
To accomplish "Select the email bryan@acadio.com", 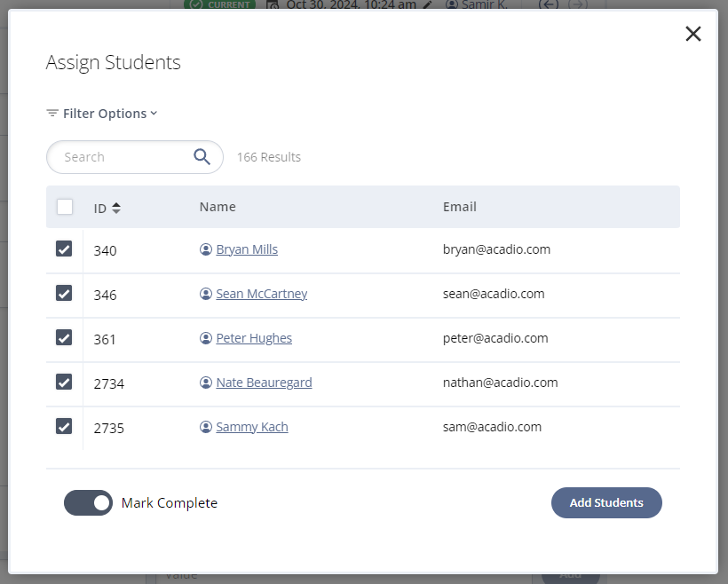I will pyautogui.click(x=496, y=249).
